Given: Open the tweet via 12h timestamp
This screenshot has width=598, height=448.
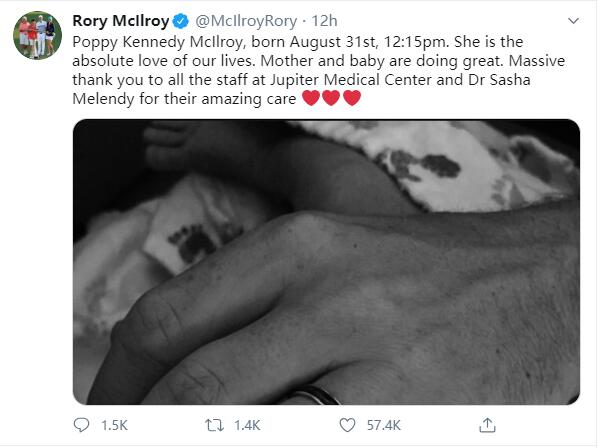Looking at the screenshot, I should click(324, 21).
